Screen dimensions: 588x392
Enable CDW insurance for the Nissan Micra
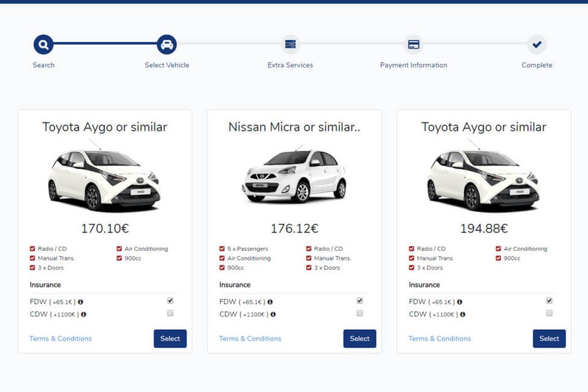360,313
